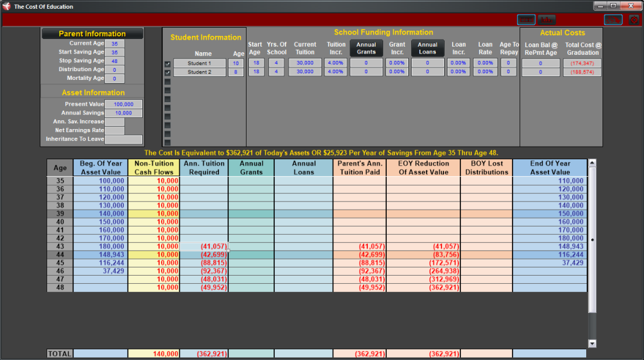Select the Age 39 row header
Screen dimensions: 644x360
(60, 214)
